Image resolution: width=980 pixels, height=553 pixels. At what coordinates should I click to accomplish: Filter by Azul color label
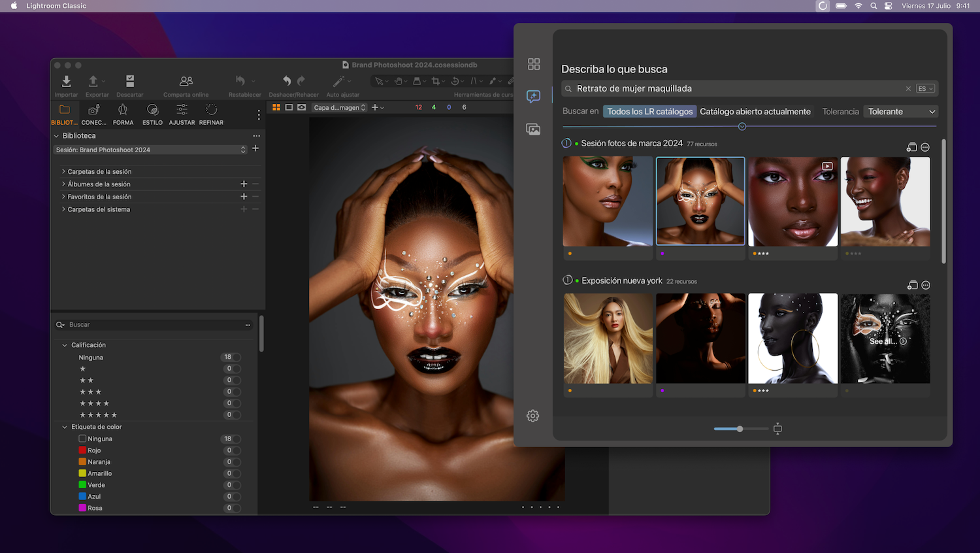(x=82, y=496)
